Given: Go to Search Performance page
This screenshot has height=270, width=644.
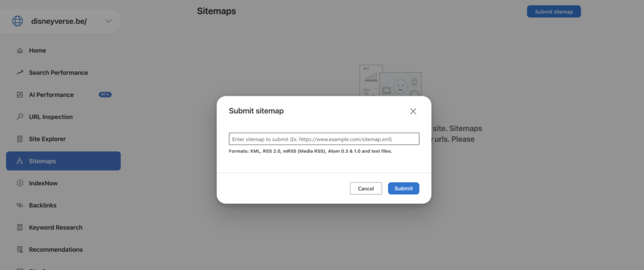Looking at the screenshot, I should (x=58, y=72).
